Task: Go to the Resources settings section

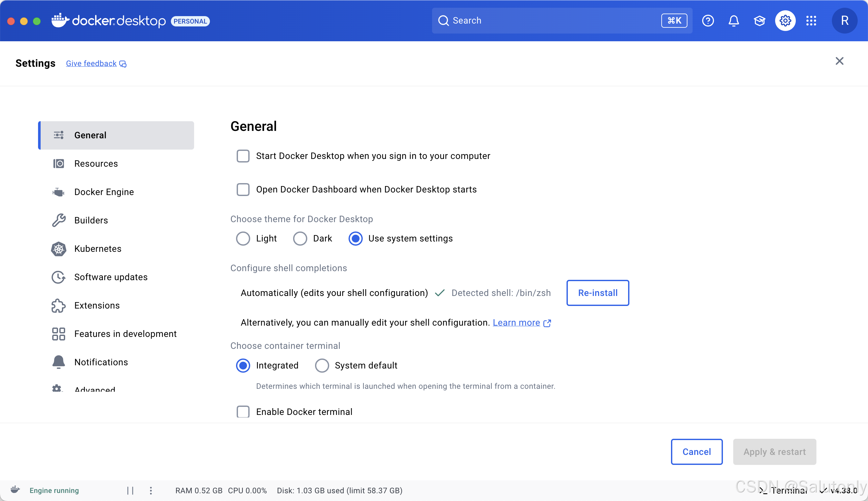Action: [x=96, y=163]
